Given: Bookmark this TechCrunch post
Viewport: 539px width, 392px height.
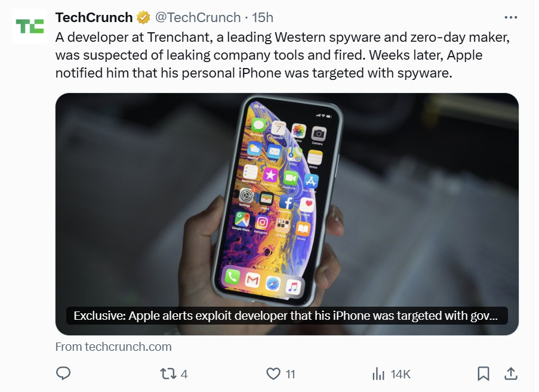Looking at the screenshot, I should [x=483, y=374].
